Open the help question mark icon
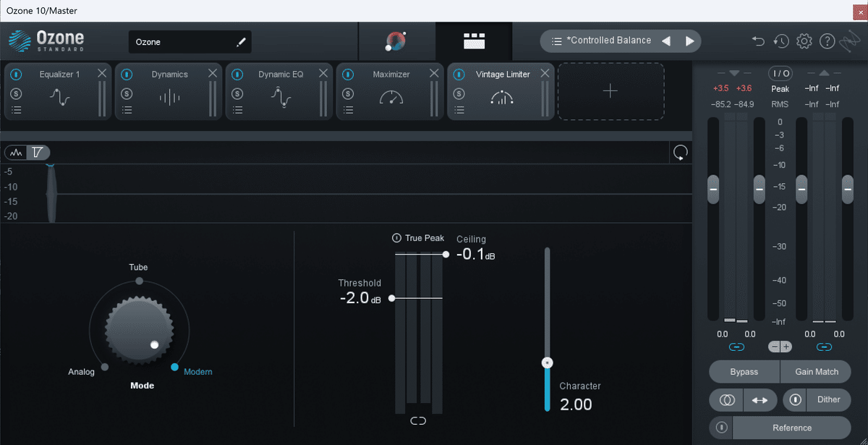Screen dimensions: 868x445 pos(827,41)
